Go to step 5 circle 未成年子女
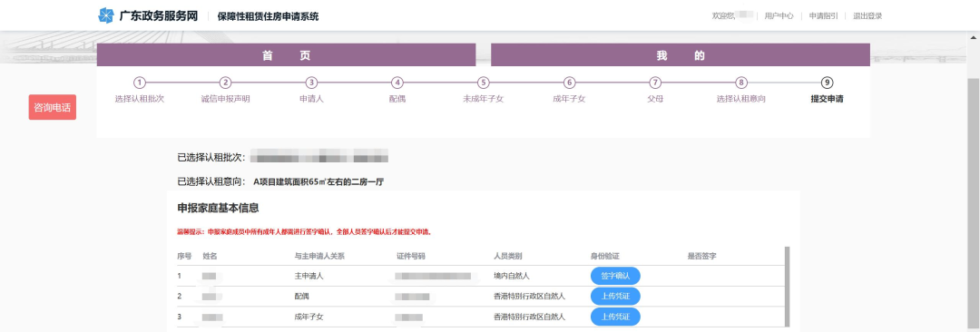This screenshot has width=980, height=332. pos(483,83)
